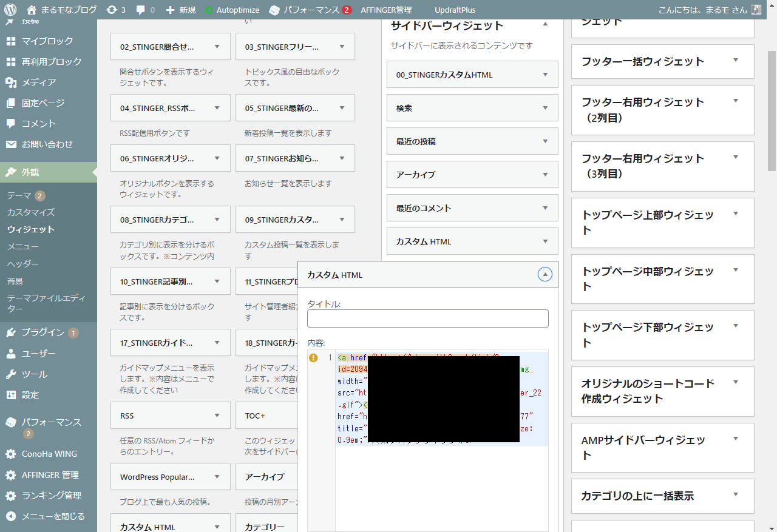
Task: Open the ヘッダー submenu item
Action: (23, 264)
